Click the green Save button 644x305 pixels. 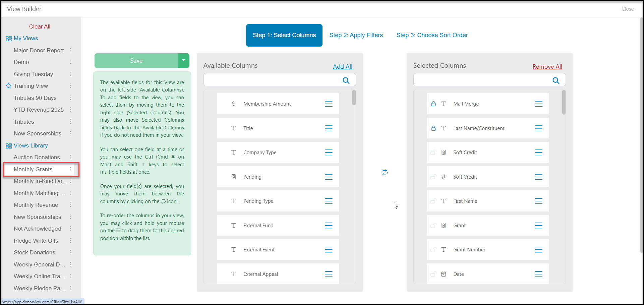[x=136, y=61]
